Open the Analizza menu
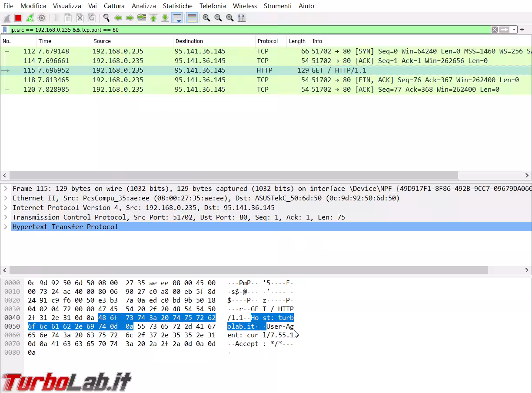The width and height of the screenshot is (532, 393). [x=143, y=6]
